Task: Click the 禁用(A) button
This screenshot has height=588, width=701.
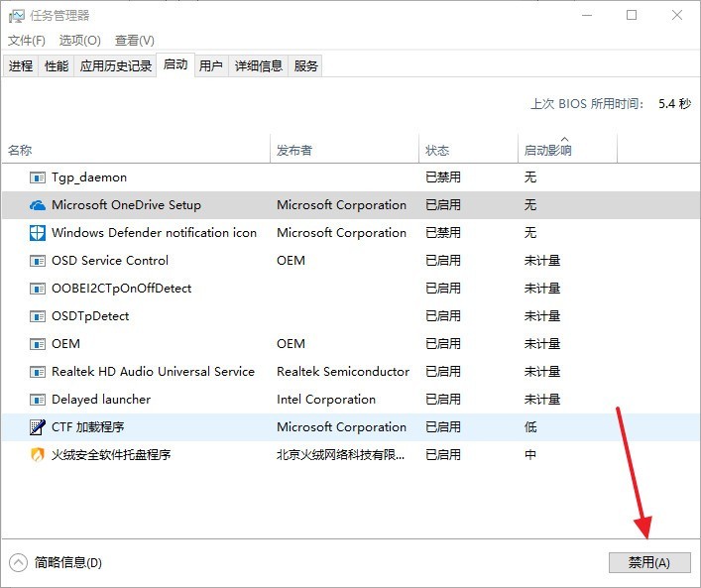Action: [649, 562]
